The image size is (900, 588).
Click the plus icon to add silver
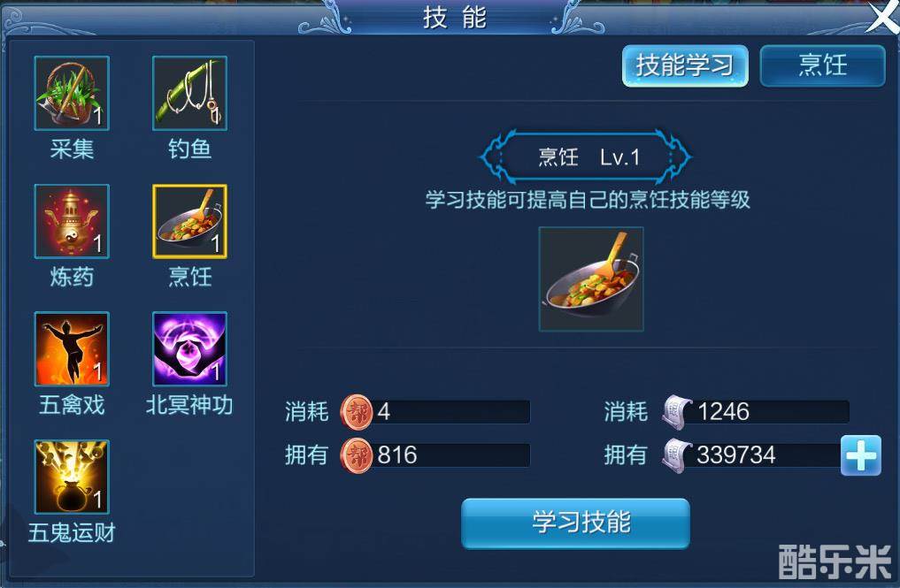point(861,455)
